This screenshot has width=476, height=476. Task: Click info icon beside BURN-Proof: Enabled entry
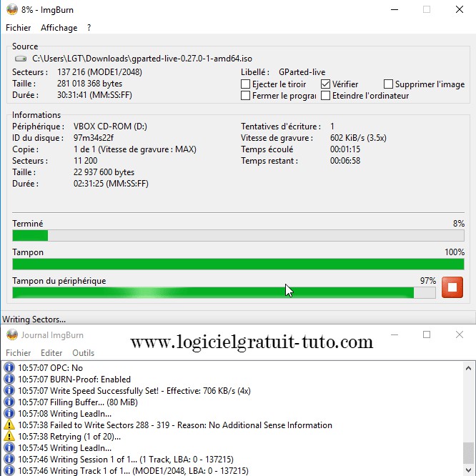[x=9, y=380]
